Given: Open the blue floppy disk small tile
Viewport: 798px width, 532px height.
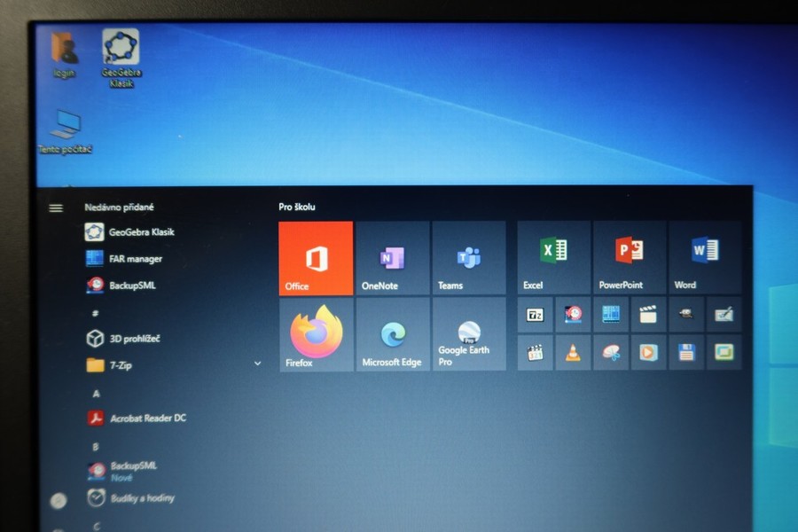Looking at the screenshot, I should [x=686, y=352].
